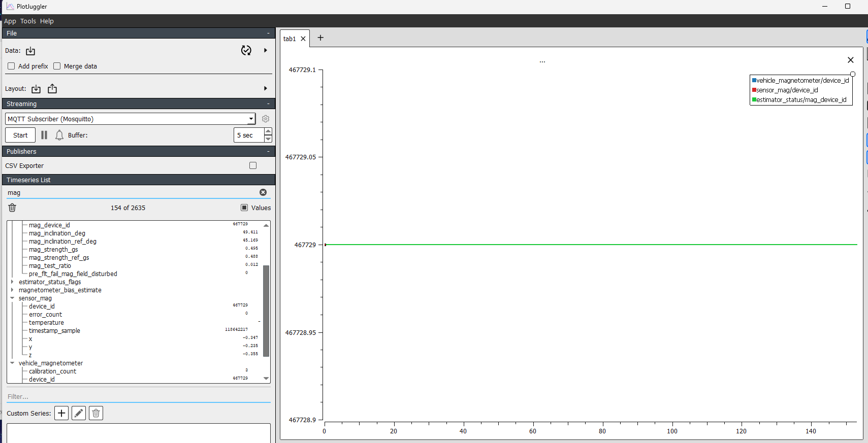Delete the selected custom series
This screenshot has height=443, width=868.
pos(96,413)
